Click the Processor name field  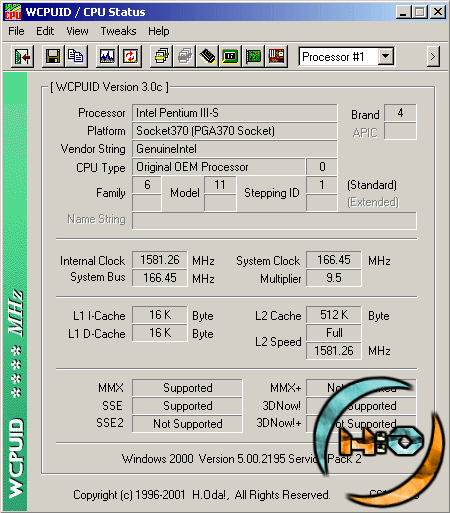click(x=235, y=113)
